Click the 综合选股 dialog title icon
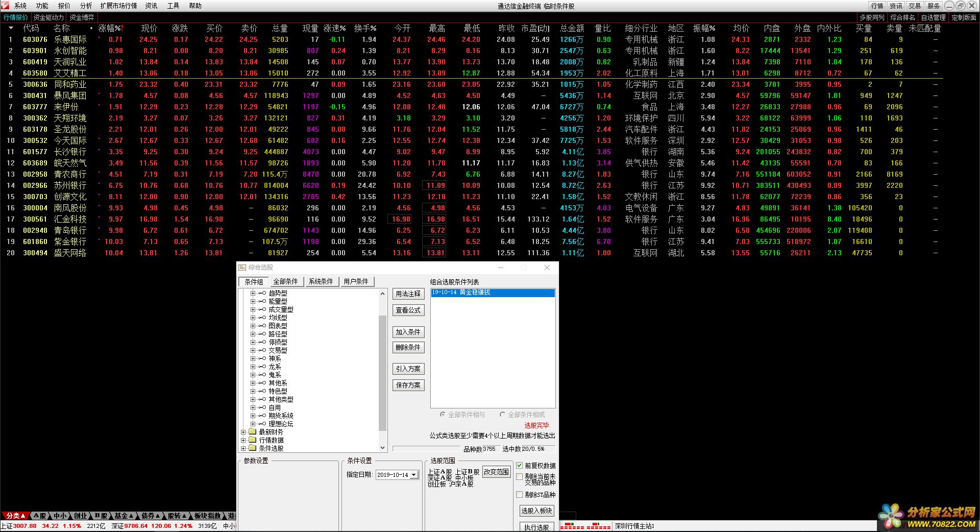The height and width of the screenshot is (532, 980). coord(242,268)
